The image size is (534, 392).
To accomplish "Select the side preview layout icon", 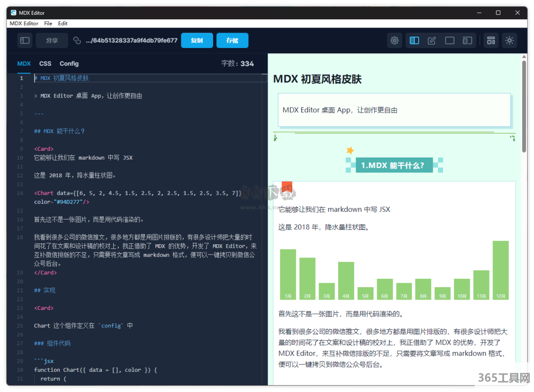I will (x=467, y=41).
